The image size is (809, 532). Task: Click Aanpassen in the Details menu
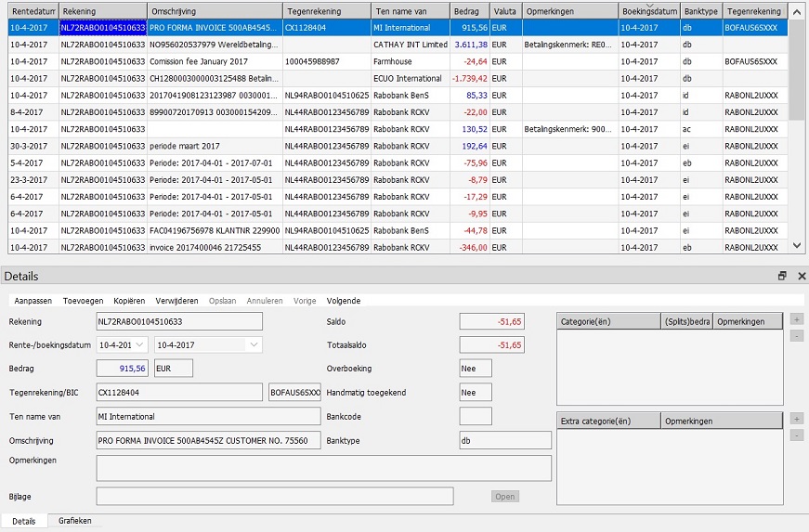coord(33,301)
